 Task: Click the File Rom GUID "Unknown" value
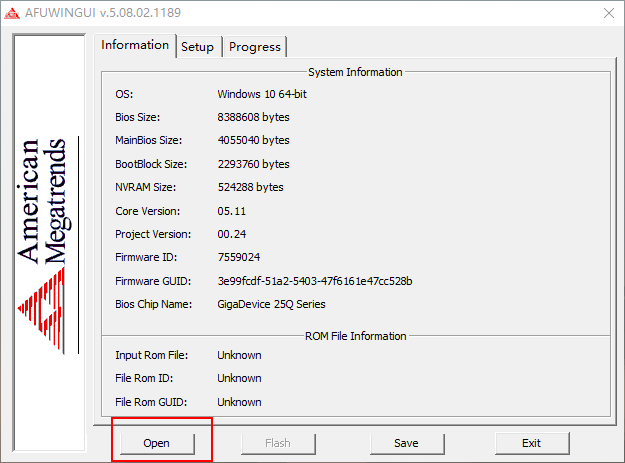point(239,402)
